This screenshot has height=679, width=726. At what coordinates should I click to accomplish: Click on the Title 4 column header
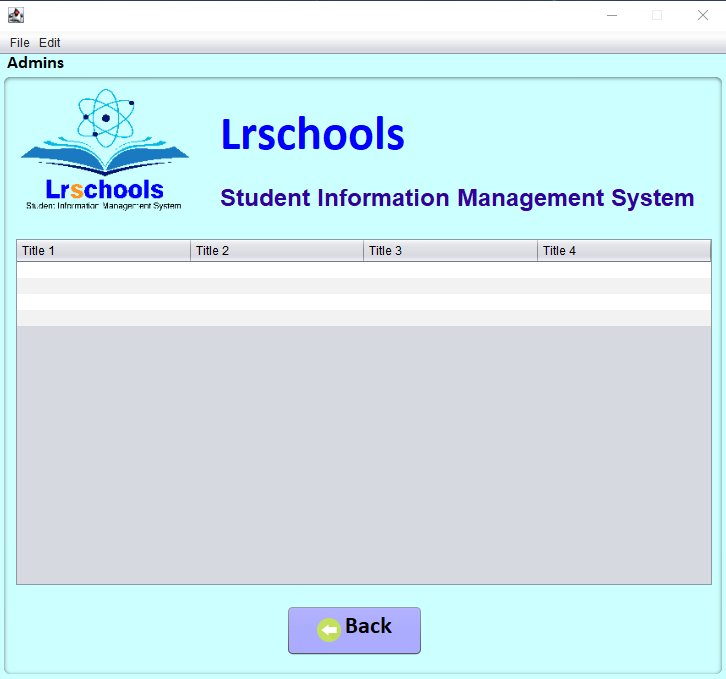click(x=623, y=251)
